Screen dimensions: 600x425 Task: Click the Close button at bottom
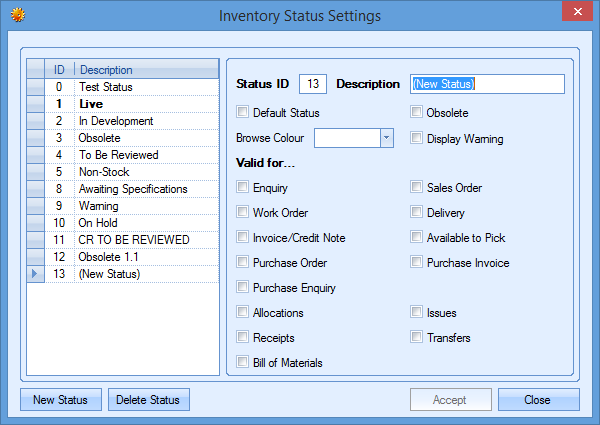(538, 400)
